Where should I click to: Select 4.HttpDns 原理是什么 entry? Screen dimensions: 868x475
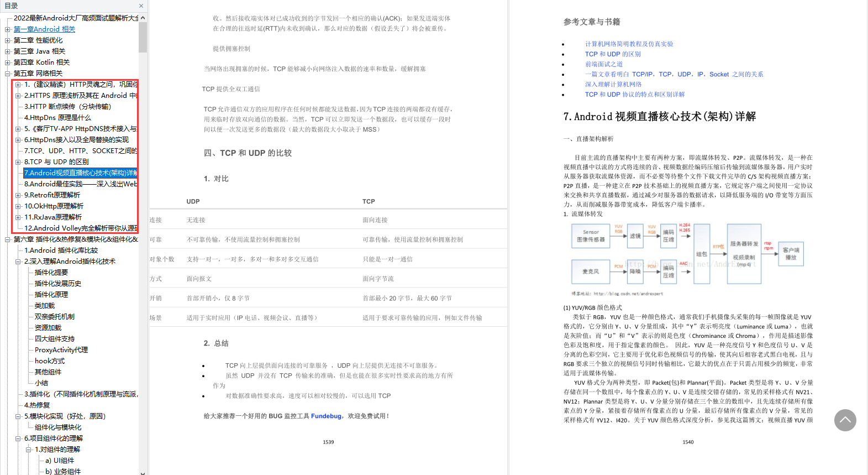coord(57,118)
